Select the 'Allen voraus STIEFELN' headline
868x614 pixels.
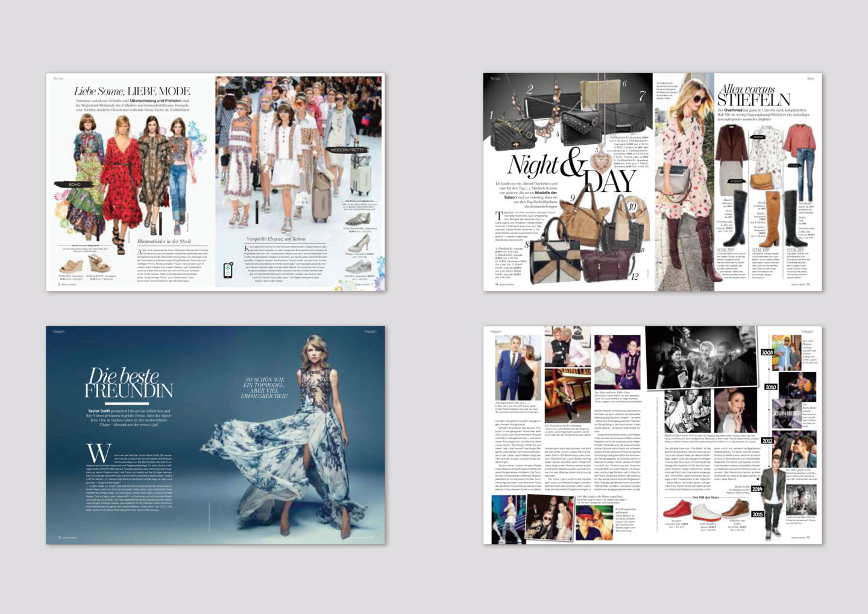coord(753,95)
